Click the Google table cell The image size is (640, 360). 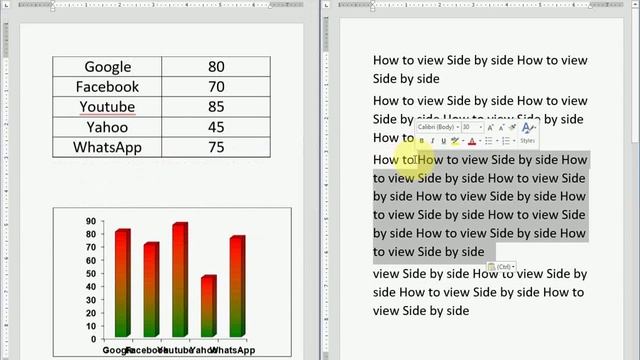(x=107, y=67)
